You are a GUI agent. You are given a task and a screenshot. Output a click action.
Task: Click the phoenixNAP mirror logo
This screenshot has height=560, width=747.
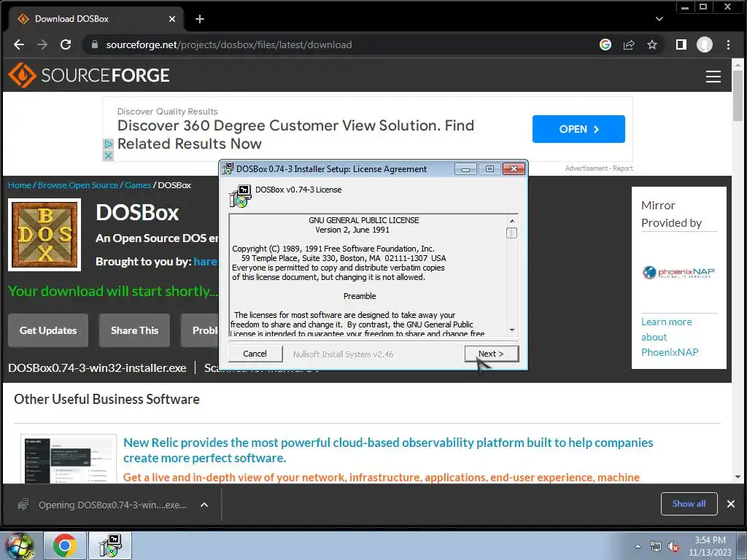pyautogui.click(x=679, y=273)
